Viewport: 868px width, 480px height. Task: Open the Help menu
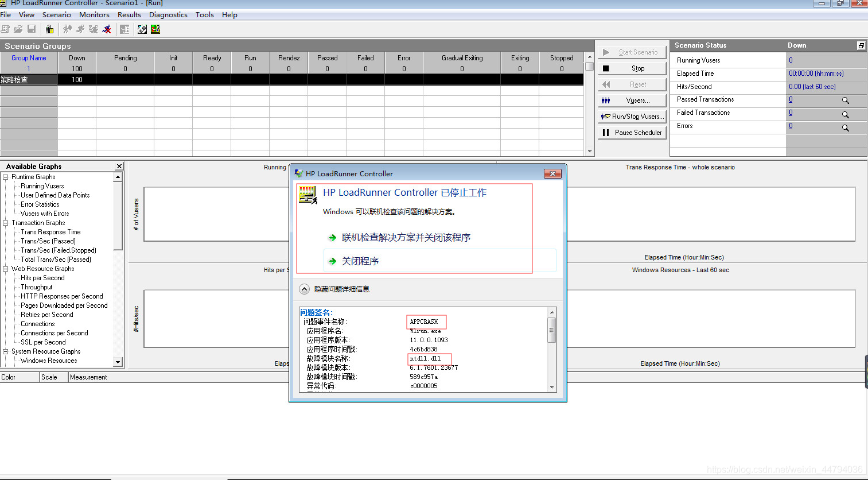tap(229, 15)
